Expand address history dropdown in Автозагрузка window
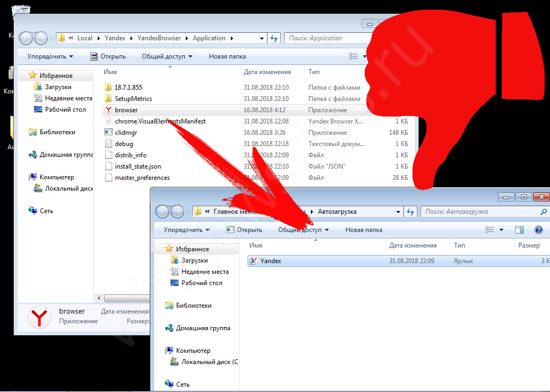The image size is (550, 392). [398, 212]
